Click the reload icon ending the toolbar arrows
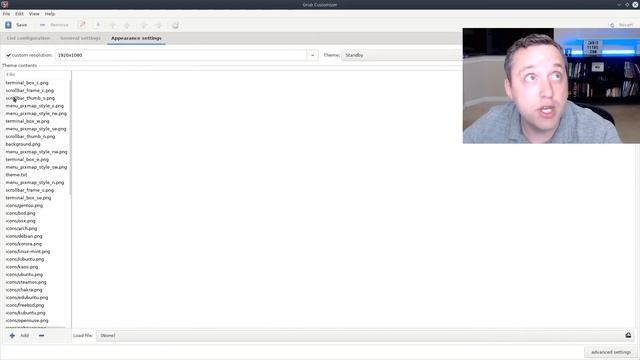640x360 pixels. (175, 25)
